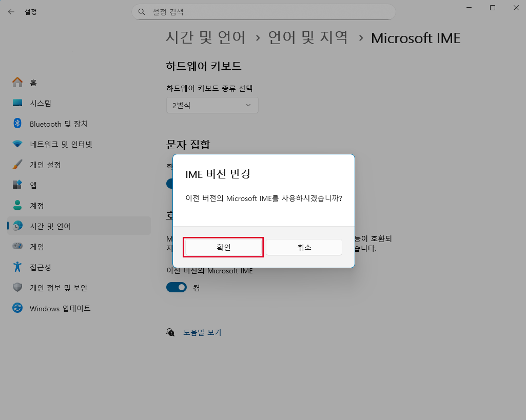Open the 2벌식 keyboard type dropdown

[212, 105]
